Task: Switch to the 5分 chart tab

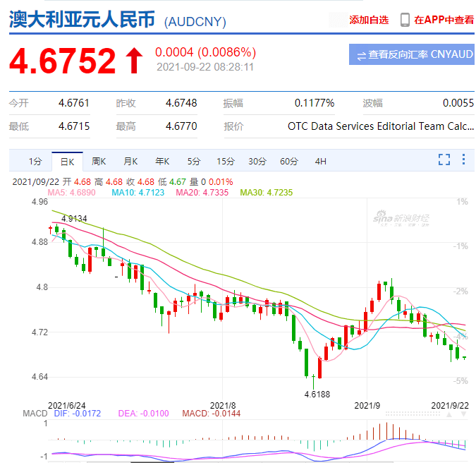Action: tap(194, 162)
